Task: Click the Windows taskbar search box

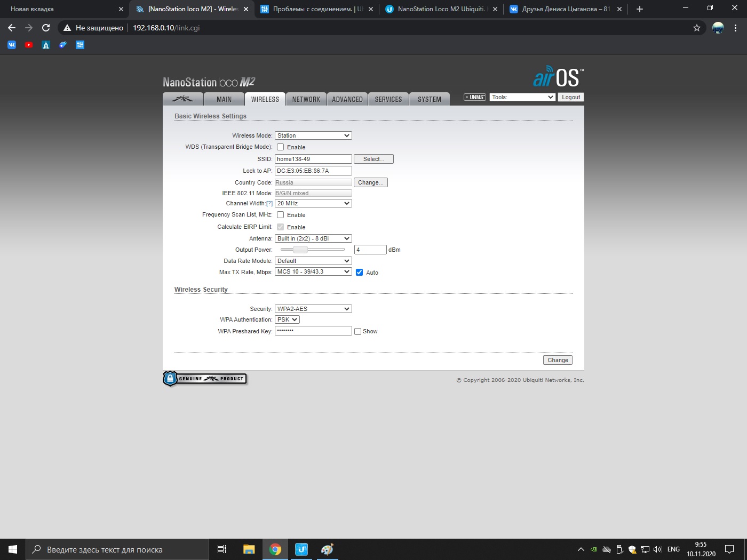Action: 117,549
